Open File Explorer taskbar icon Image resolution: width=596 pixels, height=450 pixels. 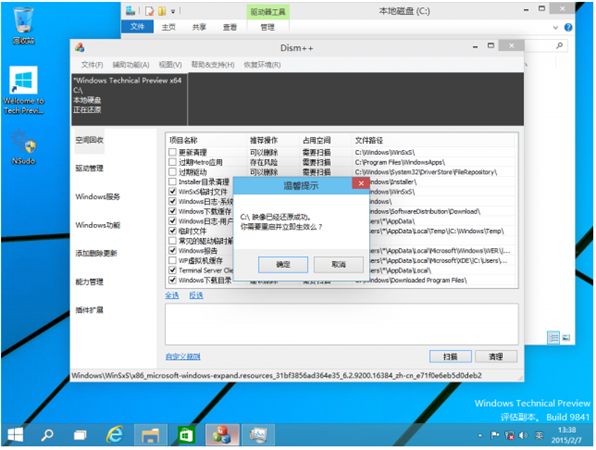point(150,434)
